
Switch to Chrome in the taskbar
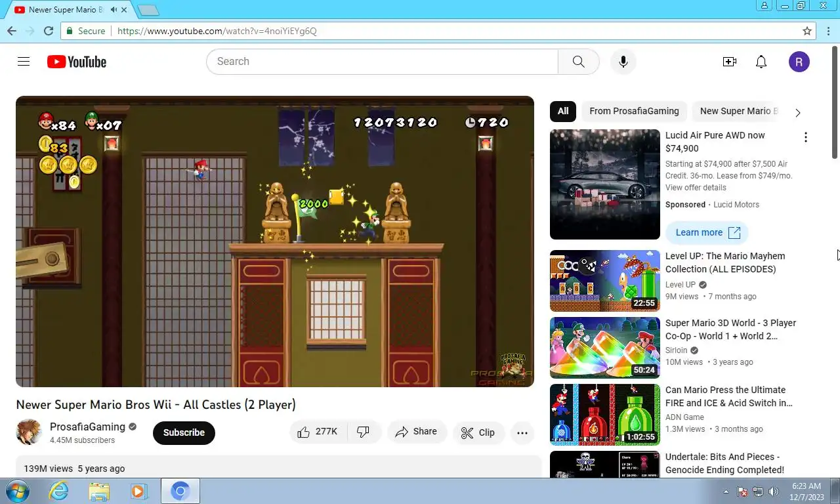180,491
